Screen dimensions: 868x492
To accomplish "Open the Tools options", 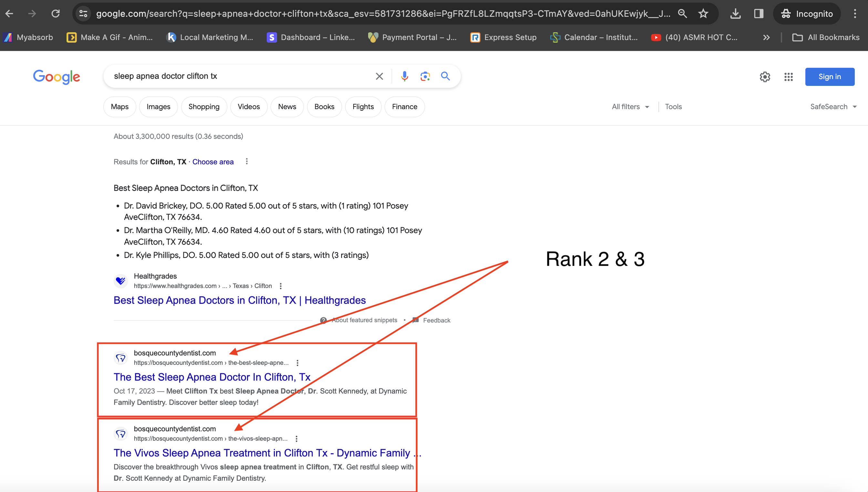I will tap(673, 107).
